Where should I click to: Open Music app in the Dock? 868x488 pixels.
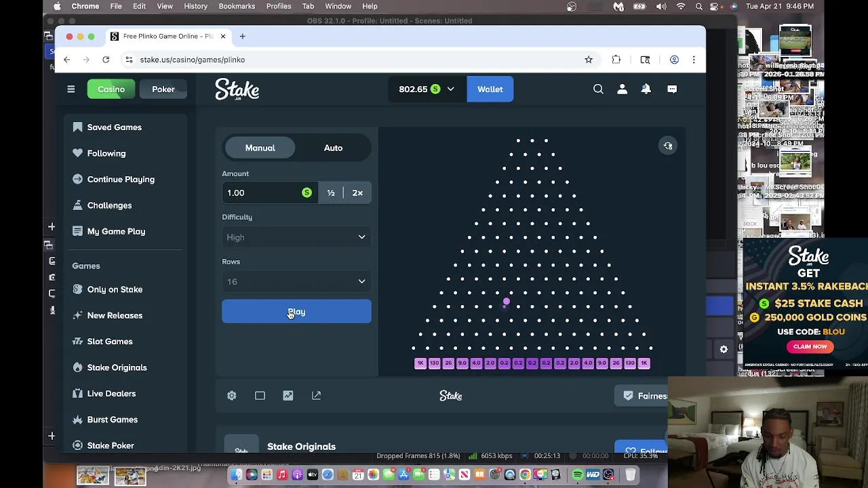[282, 474]
